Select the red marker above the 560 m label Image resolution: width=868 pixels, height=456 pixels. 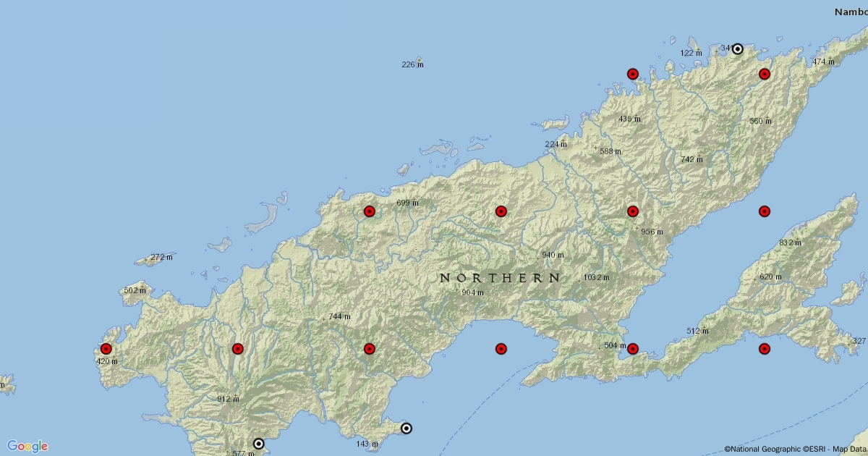pyautogui.click(x=765, y=74)
